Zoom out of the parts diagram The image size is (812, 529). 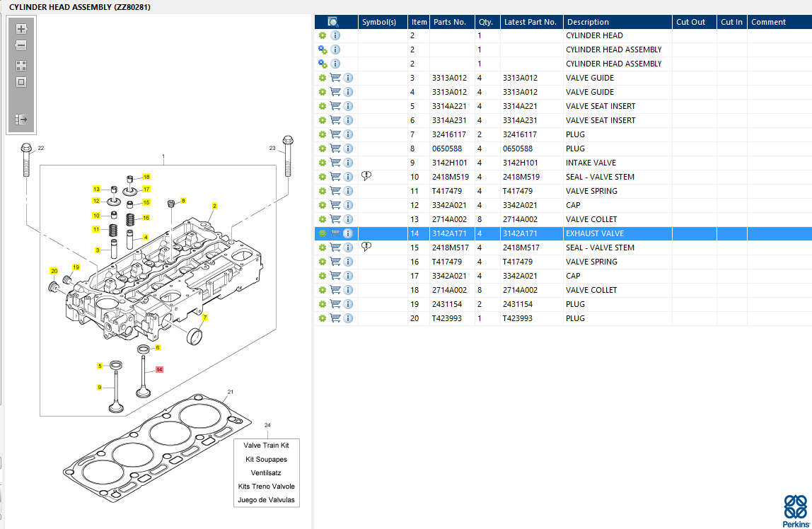click(x=21, y=45)
